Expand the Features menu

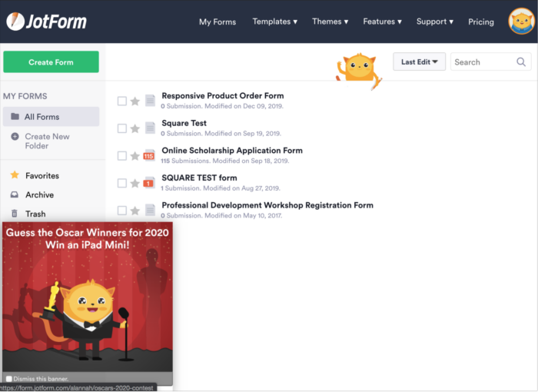(x=382, y=22)
